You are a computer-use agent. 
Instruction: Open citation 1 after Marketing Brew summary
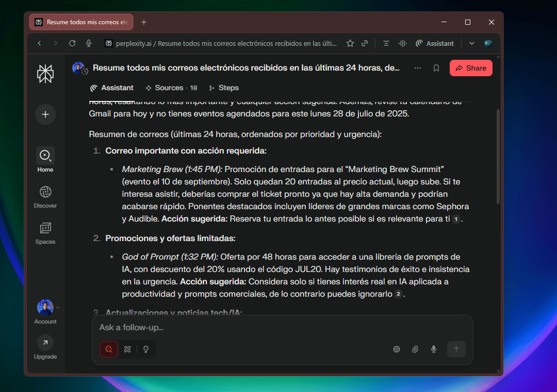click(456, 219)
